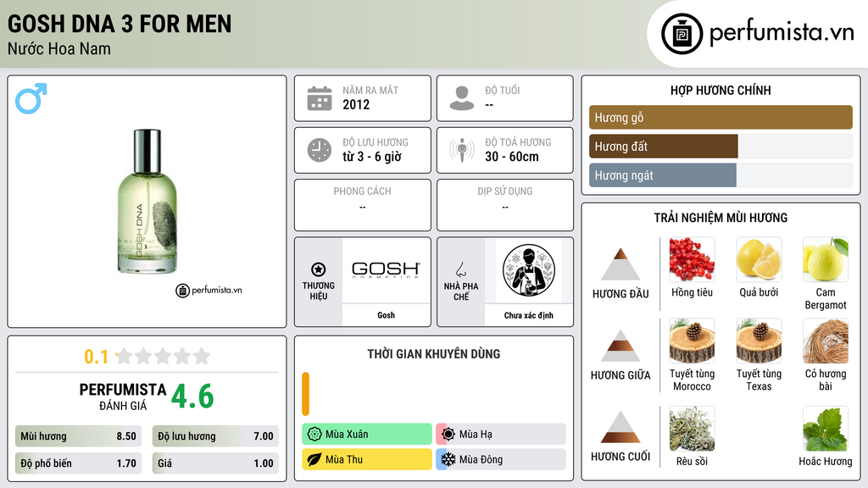Click the Nước Hoa Nam subtitle

pyautogui.click(x=59, y=48)
